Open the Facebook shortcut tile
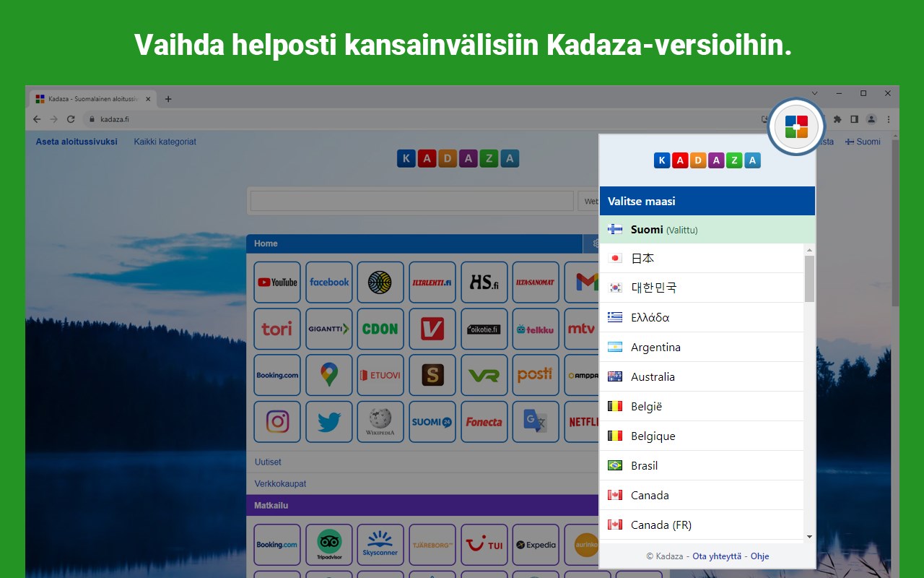 [x=329, y=282]
